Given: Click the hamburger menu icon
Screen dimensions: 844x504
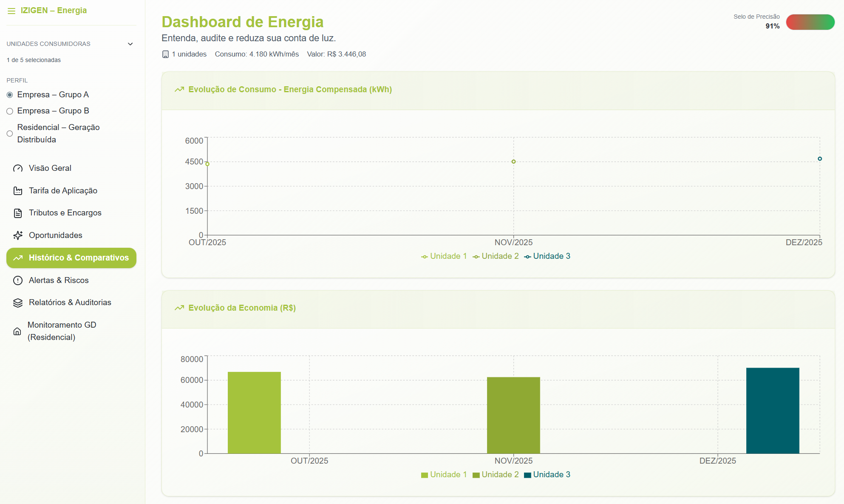Looking at the screenshot, I should tap(11, 11).
